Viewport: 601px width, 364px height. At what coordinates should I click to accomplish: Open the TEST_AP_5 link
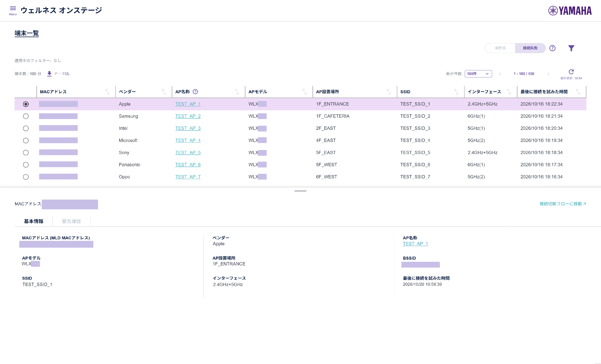[188, 153]
